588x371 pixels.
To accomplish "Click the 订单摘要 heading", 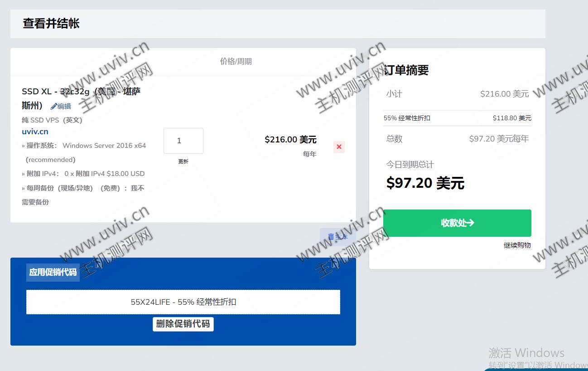I will point(406,70).
